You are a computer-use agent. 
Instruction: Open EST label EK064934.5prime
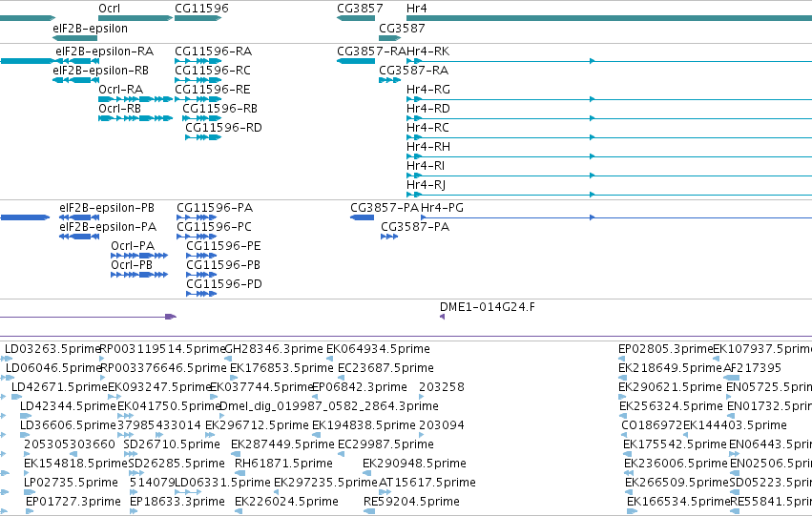(x=378, y=349)
